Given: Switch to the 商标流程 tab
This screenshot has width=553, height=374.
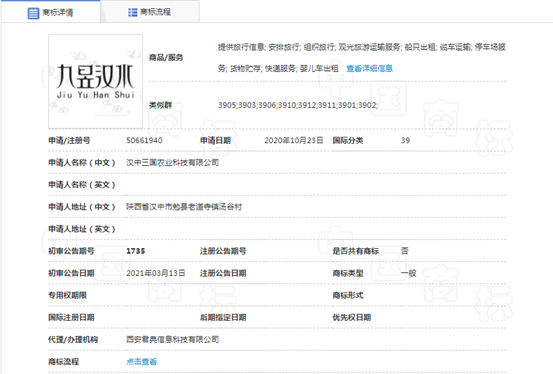Looking at the screenshot, I should point(150,12).
